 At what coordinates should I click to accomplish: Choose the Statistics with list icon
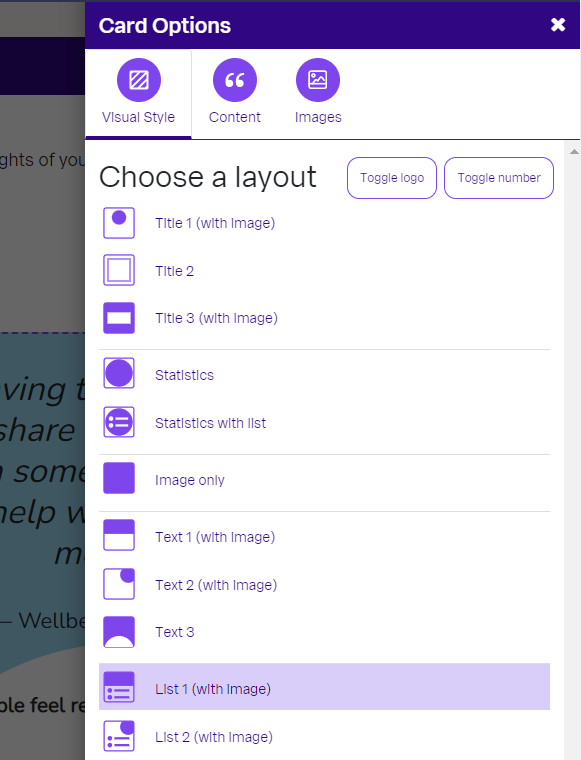[119, 422]
